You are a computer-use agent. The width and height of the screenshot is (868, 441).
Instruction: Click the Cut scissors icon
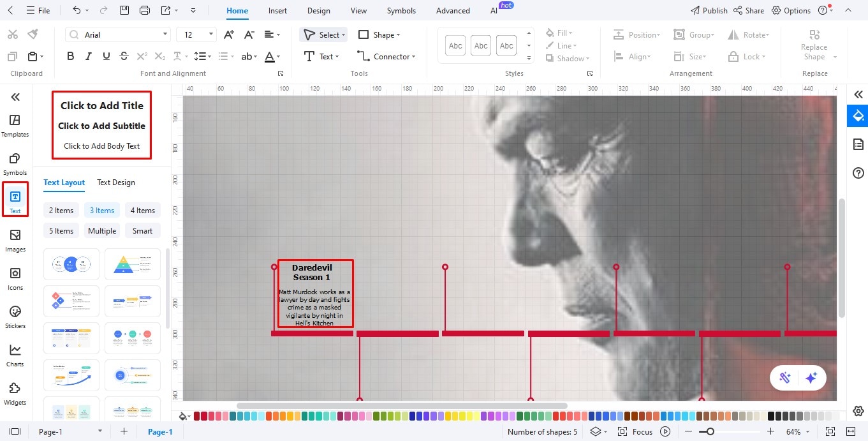(x=12, y=34)
